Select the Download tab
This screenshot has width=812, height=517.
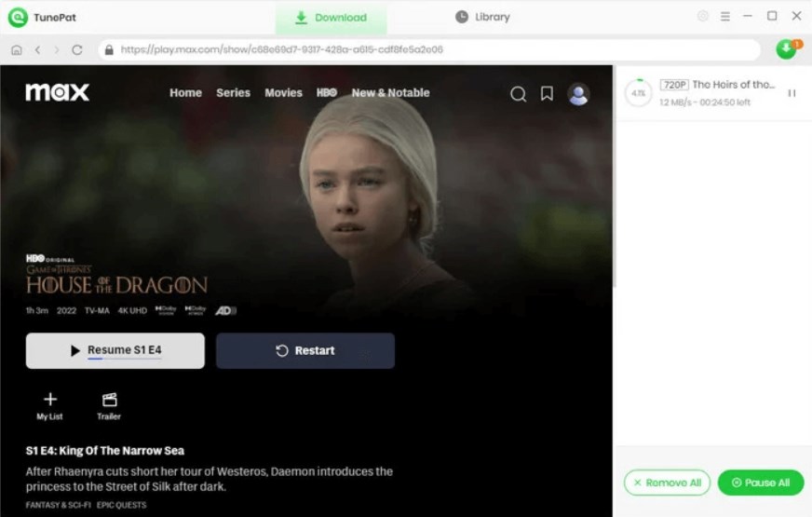[331, 18]
